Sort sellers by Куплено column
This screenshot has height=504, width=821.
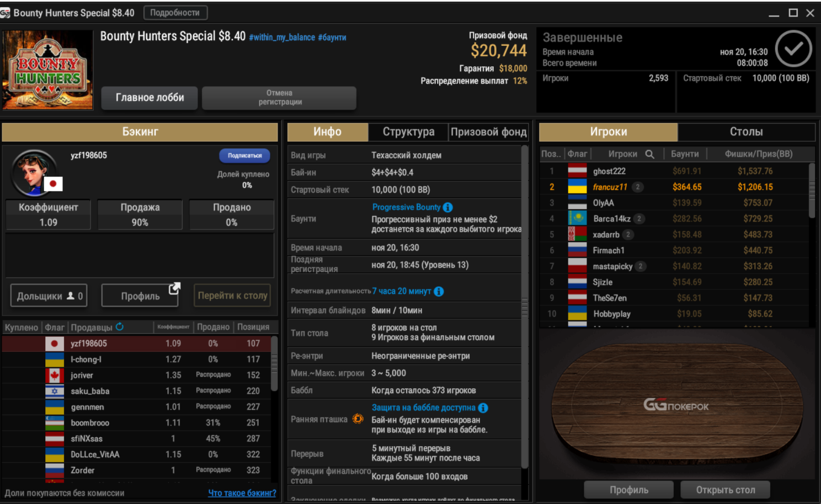point(22,327)
